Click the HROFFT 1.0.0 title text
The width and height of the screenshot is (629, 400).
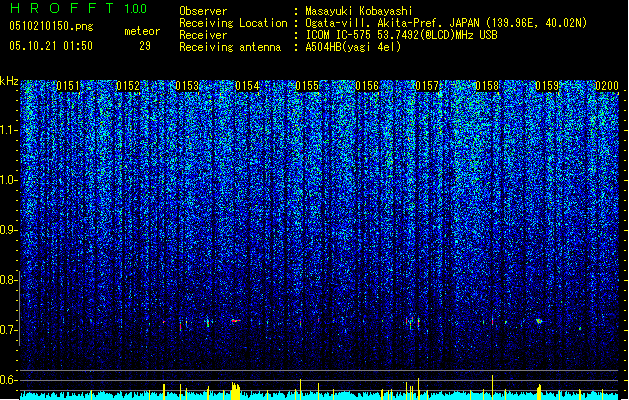tap(78, 8)
